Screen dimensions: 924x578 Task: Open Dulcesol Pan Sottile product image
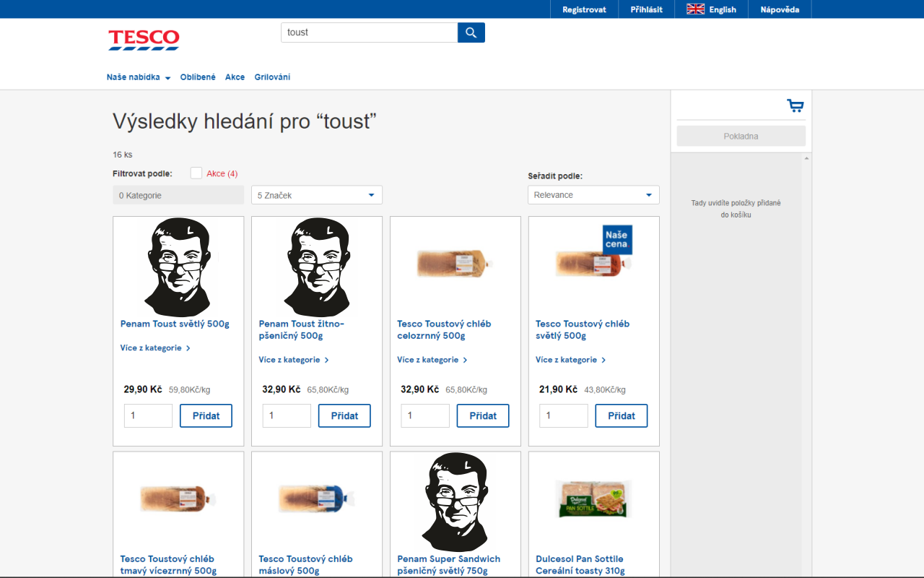click(x=594, y=499)
